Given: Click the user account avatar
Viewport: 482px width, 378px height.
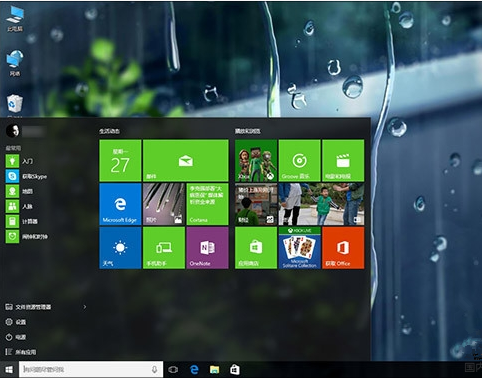Looking at the screenshot, I should click(13, 131).
